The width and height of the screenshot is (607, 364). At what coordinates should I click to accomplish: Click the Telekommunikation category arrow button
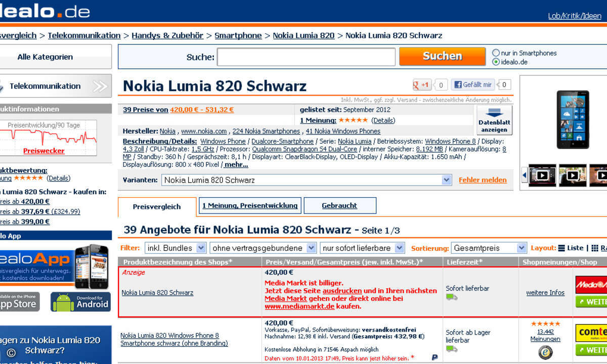[101, 86]
